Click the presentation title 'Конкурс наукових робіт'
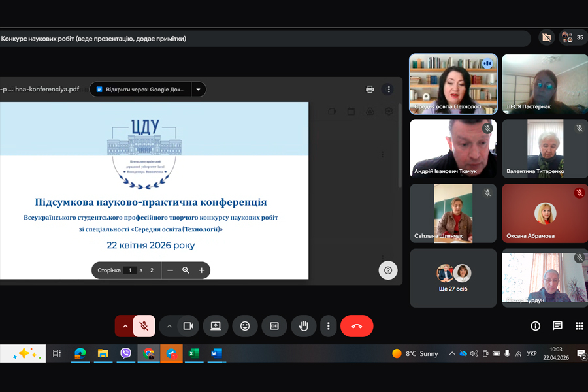Screen dimensions: 588x392 37,39
